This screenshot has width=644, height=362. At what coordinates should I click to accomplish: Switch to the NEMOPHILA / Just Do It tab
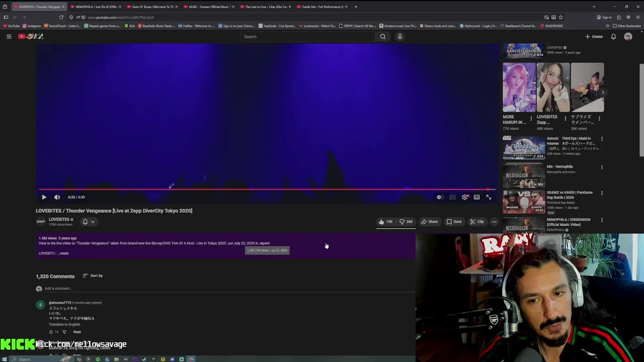(x=96, y=7)
